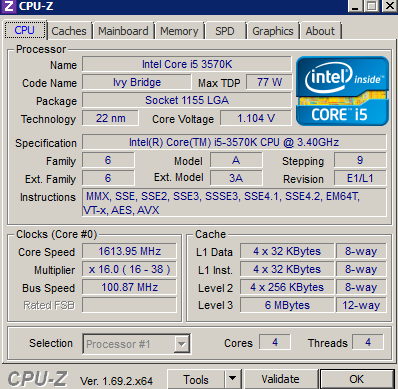The height and width of the screenshot is (389, 398).
Task: Open the Mainboard tab
Action: tap(123, 31)
